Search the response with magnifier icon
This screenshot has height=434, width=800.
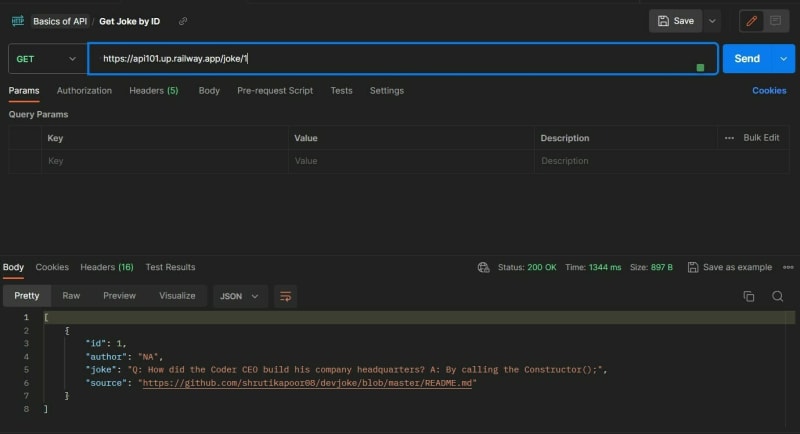[777, 296]
